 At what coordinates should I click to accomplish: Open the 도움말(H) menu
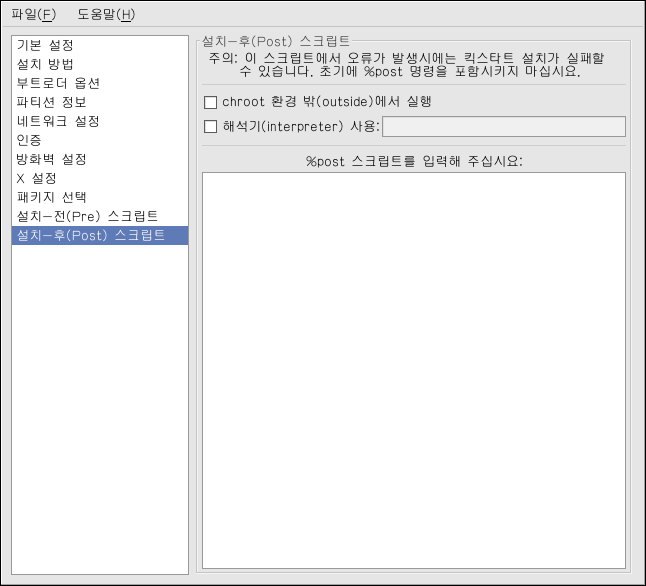pos(105,14)
